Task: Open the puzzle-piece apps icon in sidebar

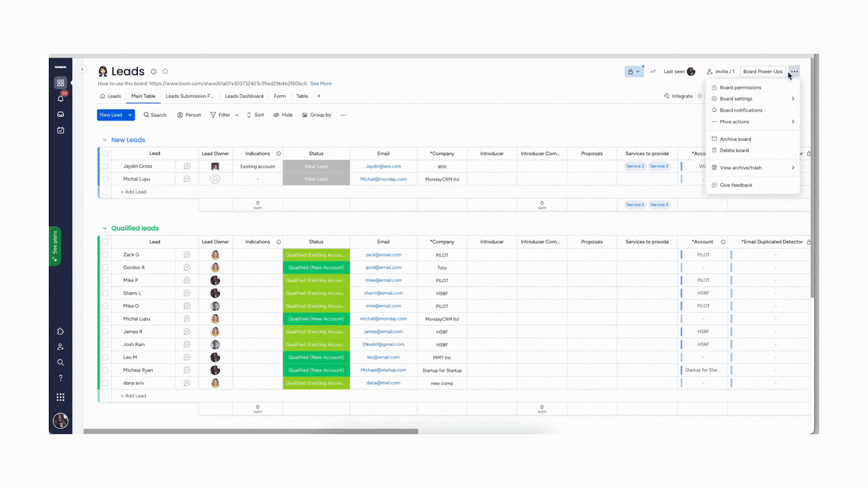Action: pos(61,331)
